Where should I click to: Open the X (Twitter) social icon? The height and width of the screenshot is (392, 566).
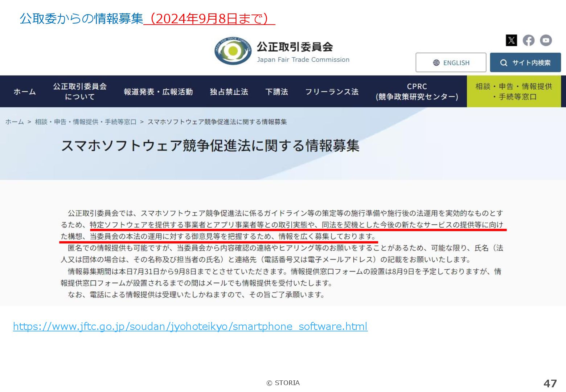click(x=511, y=40)
